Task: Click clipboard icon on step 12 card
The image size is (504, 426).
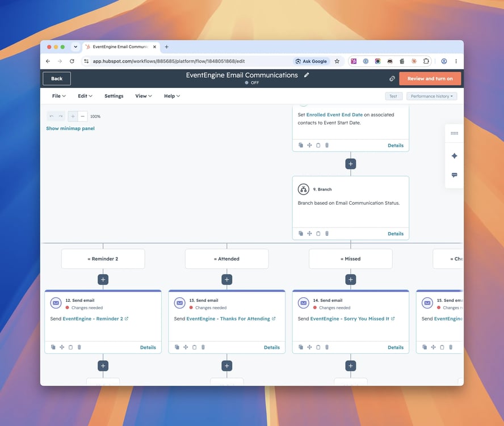Action: click(x=71, y=347)
